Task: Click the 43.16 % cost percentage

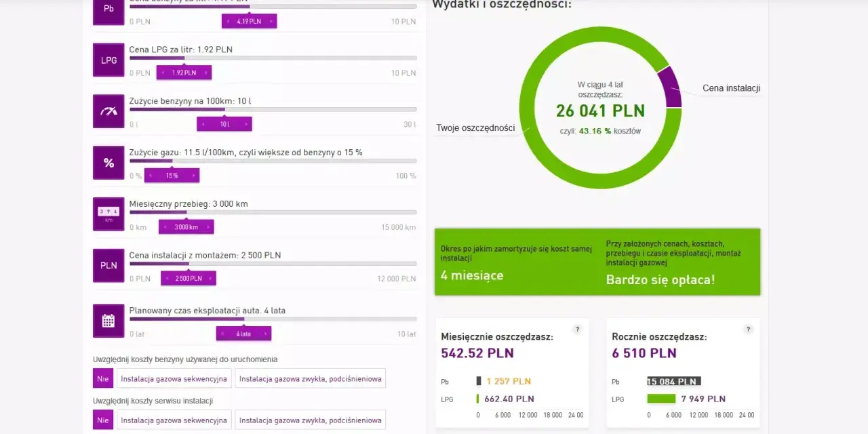Action: (x=595, y=131)
